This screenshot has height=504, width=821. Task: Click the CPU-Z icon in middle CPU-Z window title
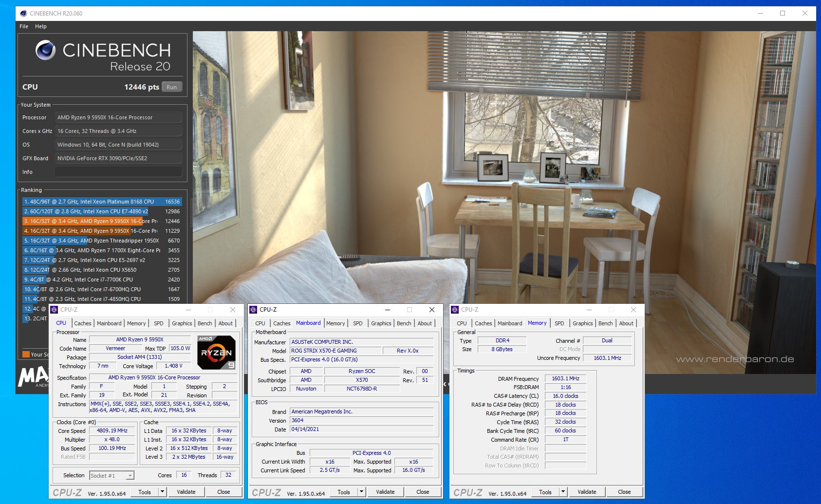coord(253,310)
